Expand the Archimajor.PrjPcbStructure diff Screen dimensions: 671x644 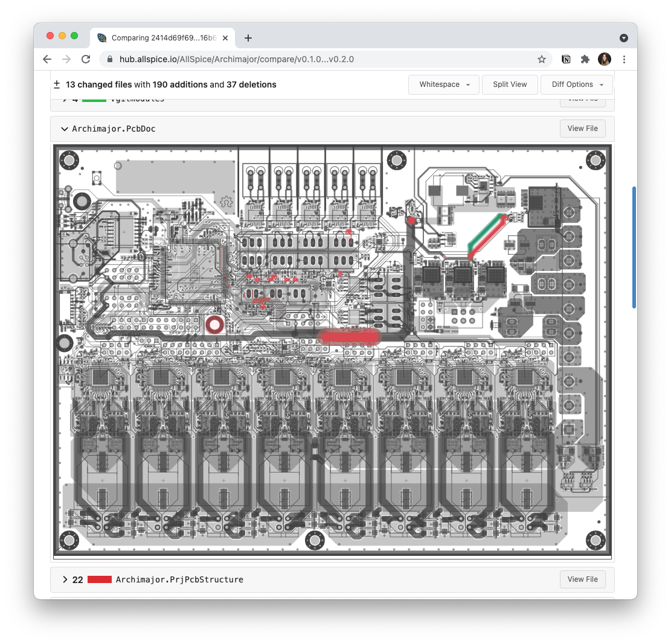[x=65, y=579]
